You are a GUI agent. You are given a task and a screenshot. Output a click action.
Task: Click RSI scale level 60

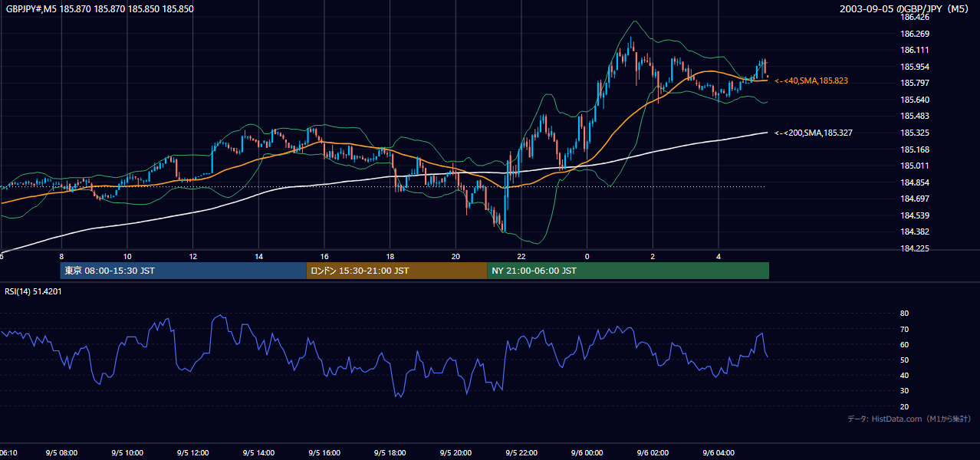pyautogui.click(x=904, y=344)
